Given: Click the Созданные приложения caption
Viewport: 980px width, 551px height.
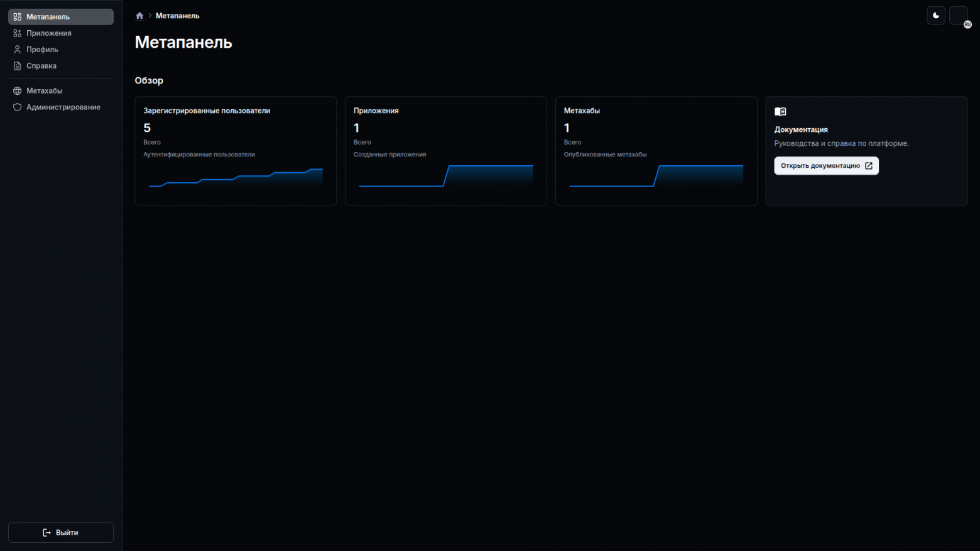Looking at the screenshot, I should (x=389, y=155).
